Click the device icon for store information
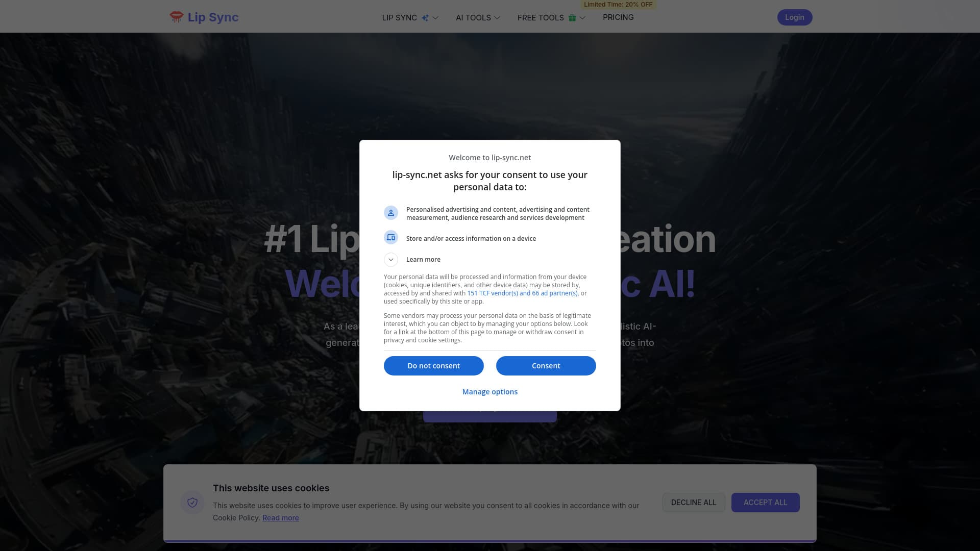 [391, 237]
